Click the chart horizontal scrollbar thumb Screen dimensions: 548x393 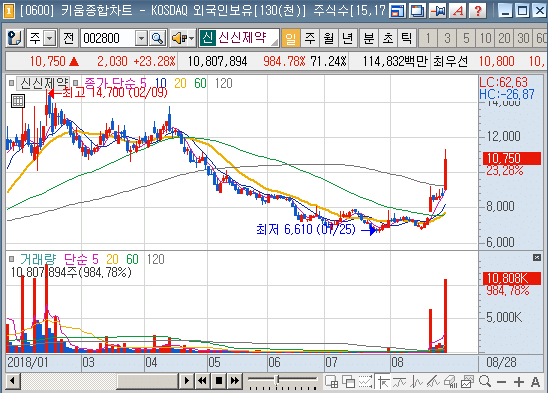click(147, 381)
